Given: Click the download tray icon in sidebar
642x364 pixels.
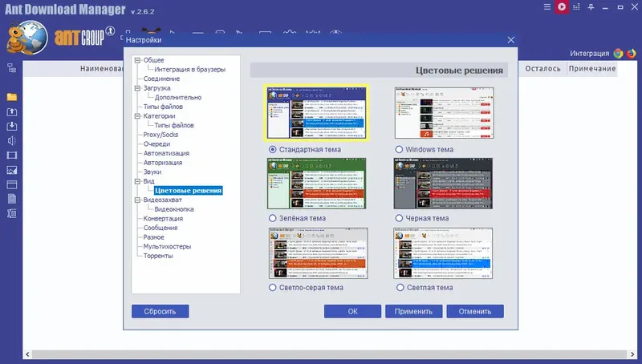Looking at the screenshot, I should (x=12, y=127).
